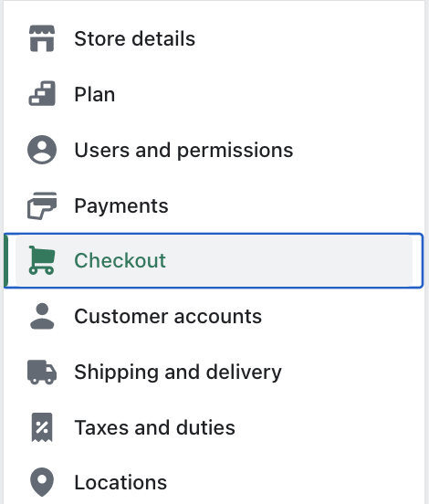This screenshot has height=504, width=429.
Task: Go to the Locations settings
Action: coord(120,482)
